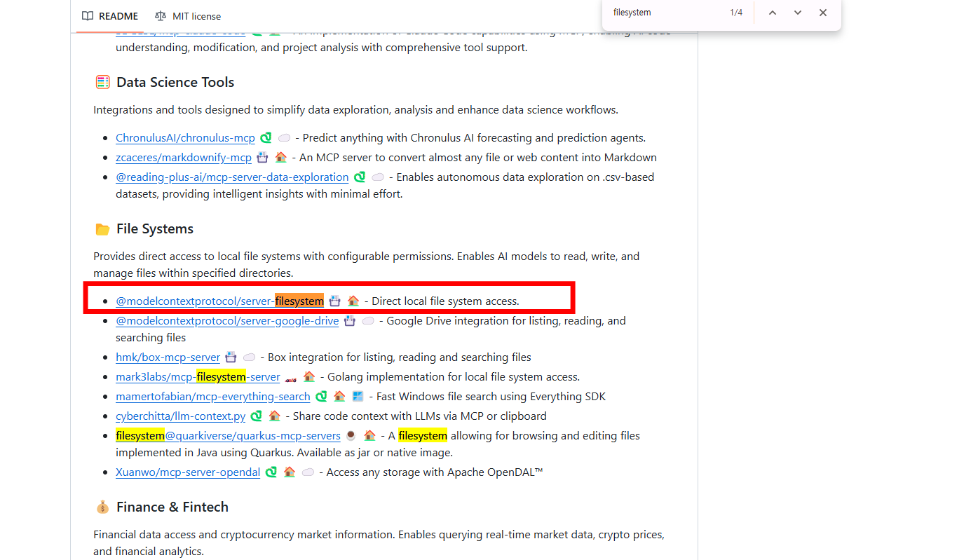Click the Python icon next to llm-context.py
This screenshot has width=971, height=560.
pyautogui.click(x=257, y=416)
